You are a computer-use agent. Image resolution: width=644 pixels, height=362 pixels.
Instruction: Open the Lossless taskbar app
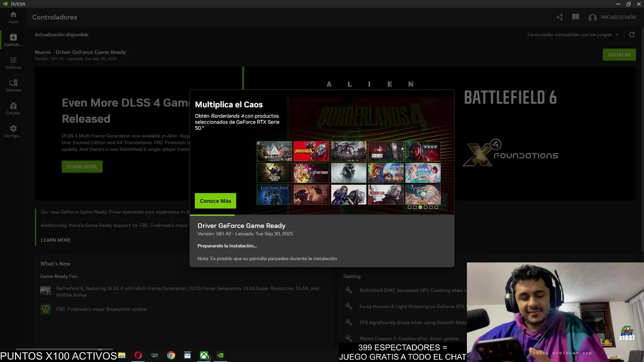pyautogui.click(x=154, y=355)
